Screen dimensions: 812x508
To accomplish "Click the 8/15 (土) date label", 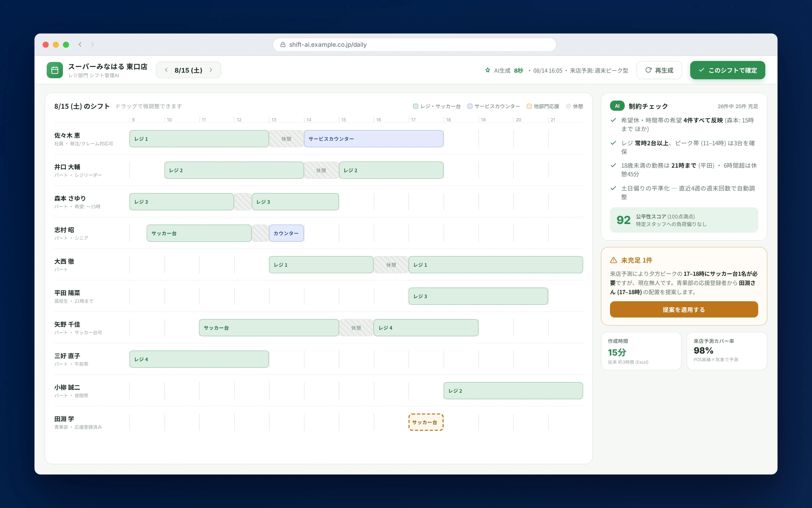I will [x=188, y=70].
